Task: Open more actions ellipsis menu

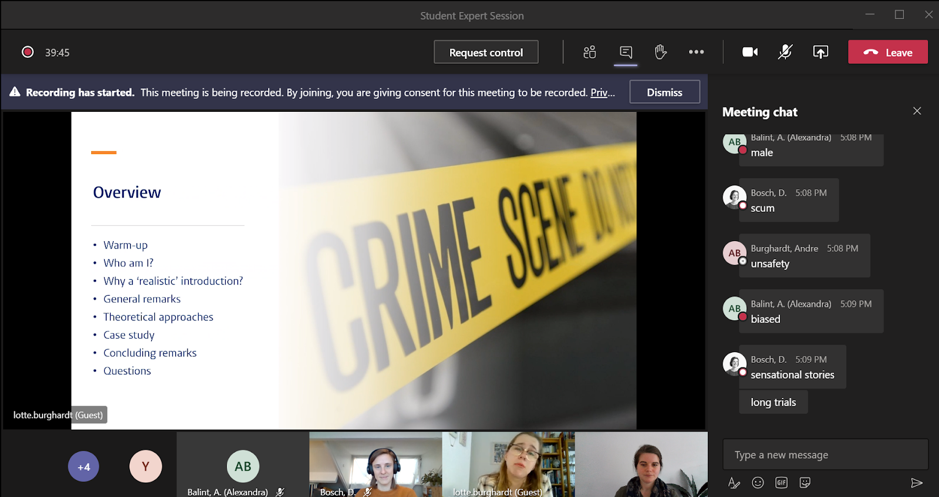Action: [696, 52]
